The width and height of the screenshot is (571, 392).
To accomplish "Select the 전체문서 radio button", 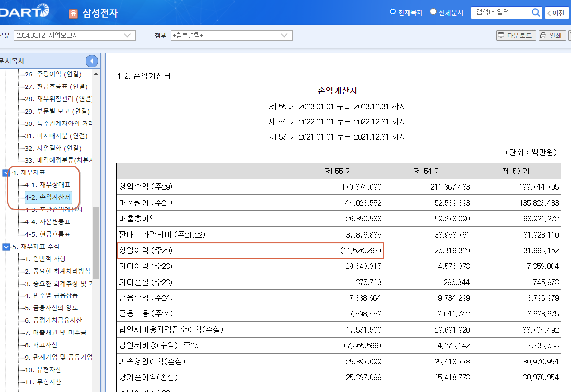I will 433,12.
